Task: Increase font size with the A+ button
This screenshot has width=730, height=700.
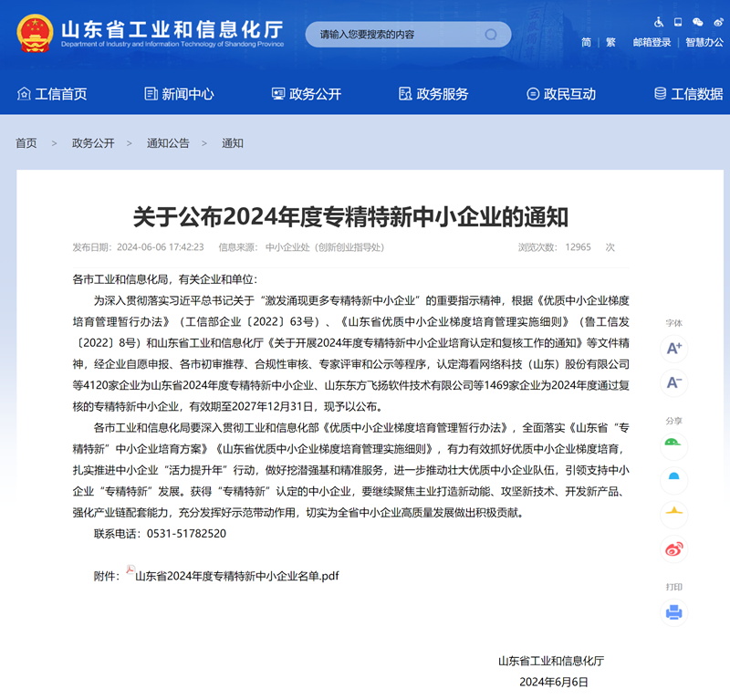Action: 673,348
